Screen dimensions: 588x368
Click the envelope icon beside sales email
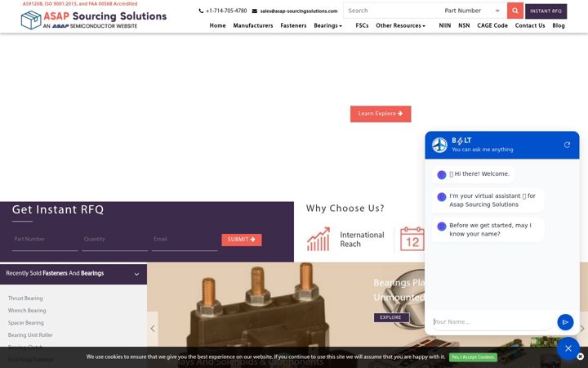[x=255, y=11]
